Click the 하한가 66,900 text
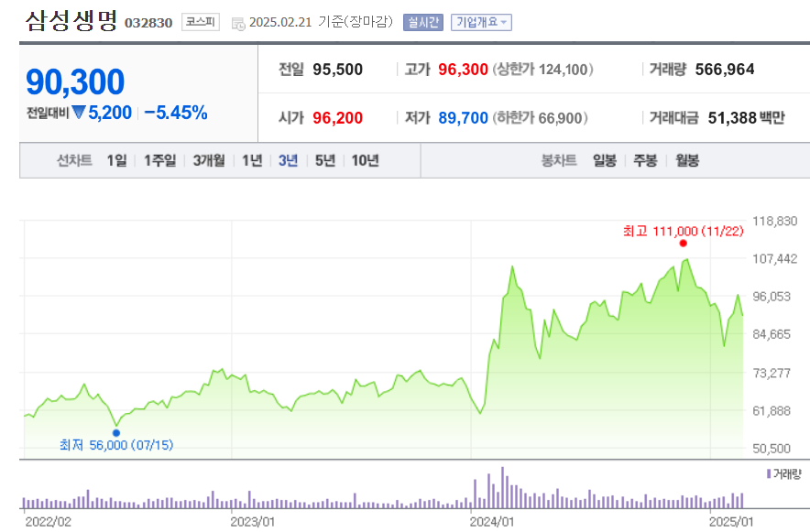Screen dimensions: 810x532 (540, 118)
